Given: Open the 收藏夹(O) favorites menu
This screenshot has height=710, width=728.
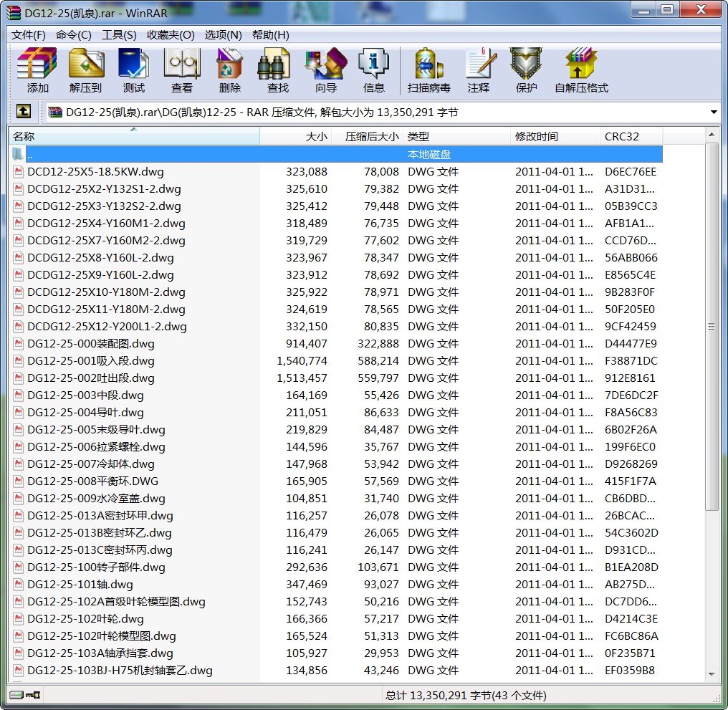Looking at the screenshot, I should pos(171,35).
